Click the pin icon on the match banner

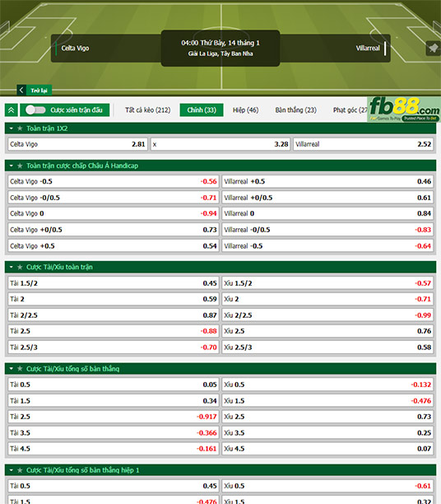pyautogui.click(x=433, y=49)
